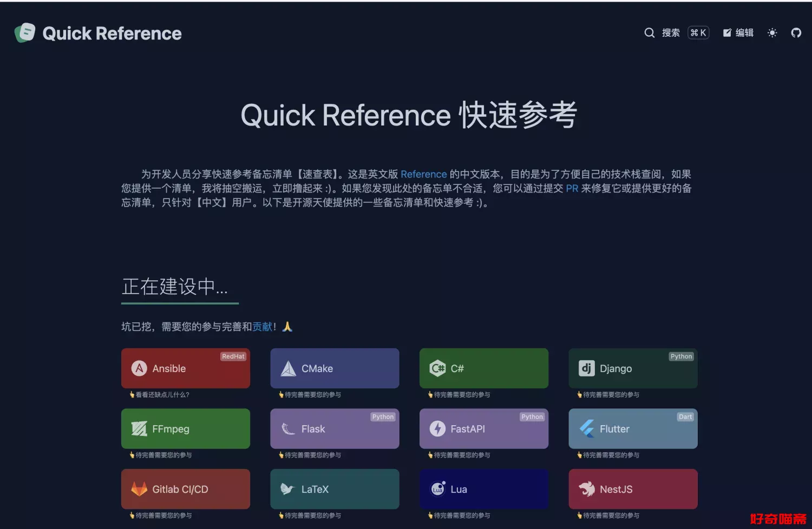Click the Quick Reference logo icon
The image size is (812, 529).
[x=25, y=33]
